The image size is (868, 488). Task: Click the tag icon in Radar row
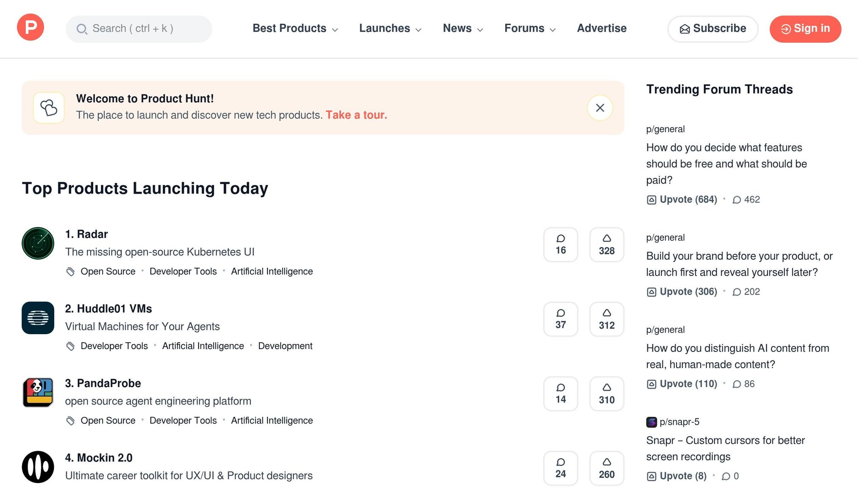(70, 272)
